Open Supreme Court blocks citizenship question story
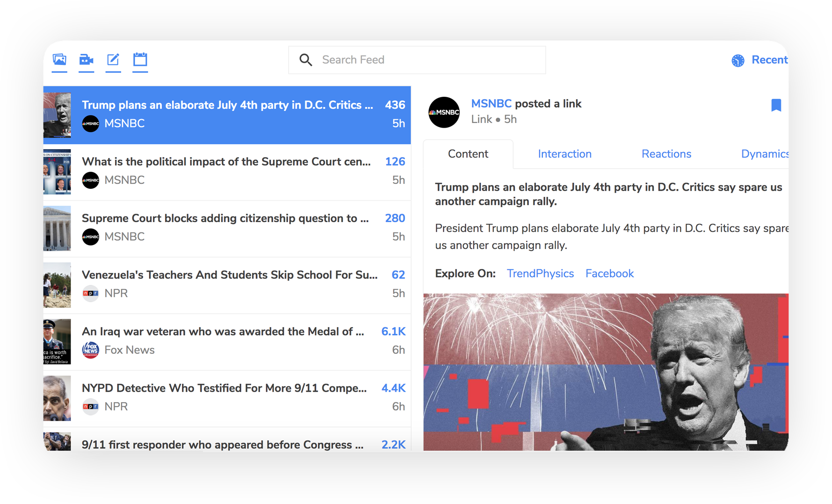This screenshot has width=832, height=504. coord(227,229)
